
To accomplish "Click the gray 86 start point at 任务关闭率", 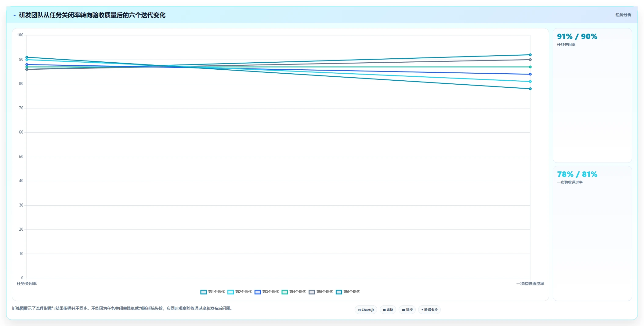I will point(27,69).
